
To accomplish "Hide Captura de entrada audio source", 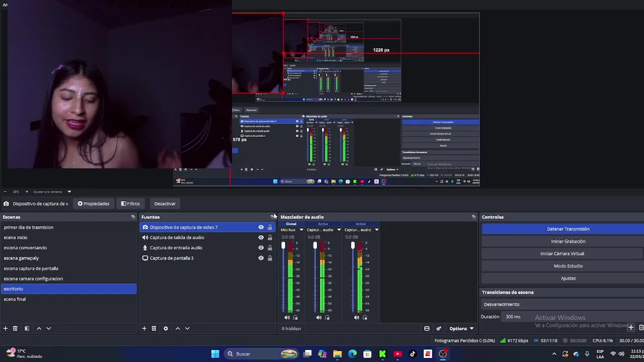I will (x=261, y=247).
